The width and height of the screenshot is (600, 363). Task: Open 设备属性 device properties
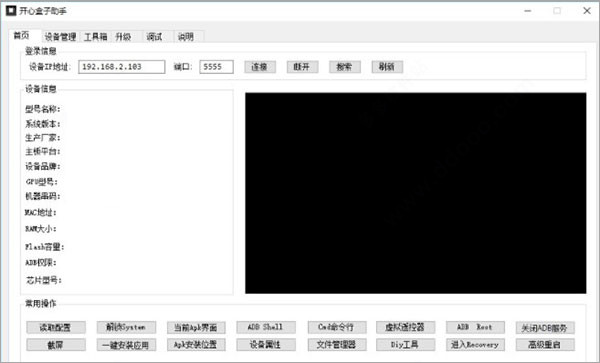click(266, 345)
